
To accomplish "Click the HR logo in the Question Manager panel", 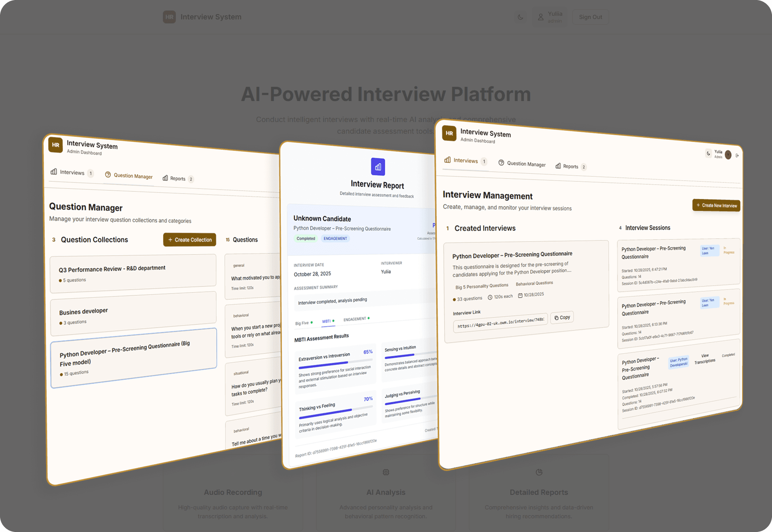I will [55, 145].
